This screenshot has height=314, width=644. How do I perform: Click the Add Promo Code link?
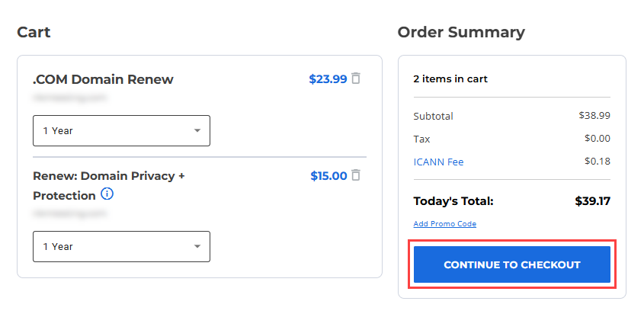click(x=444, y=224)
